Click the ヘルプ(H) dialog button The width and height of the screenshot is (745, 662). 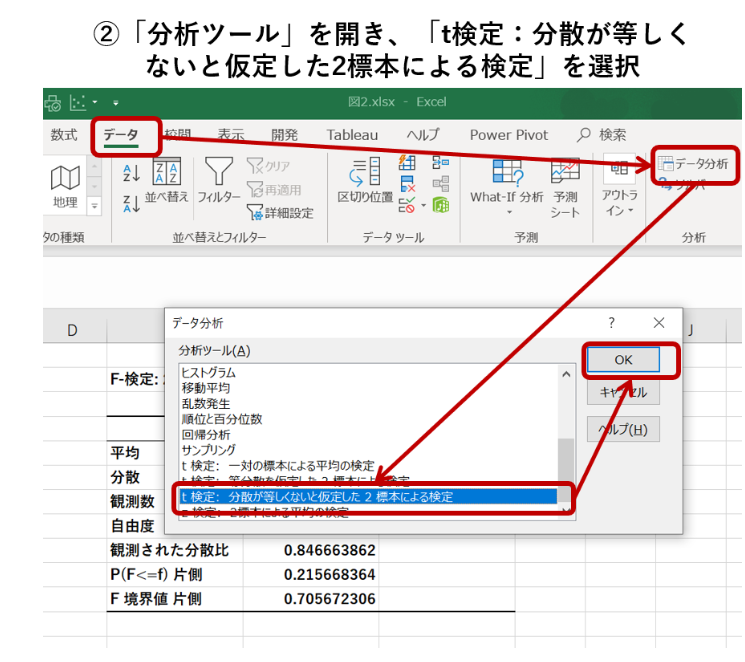[623, 430]
